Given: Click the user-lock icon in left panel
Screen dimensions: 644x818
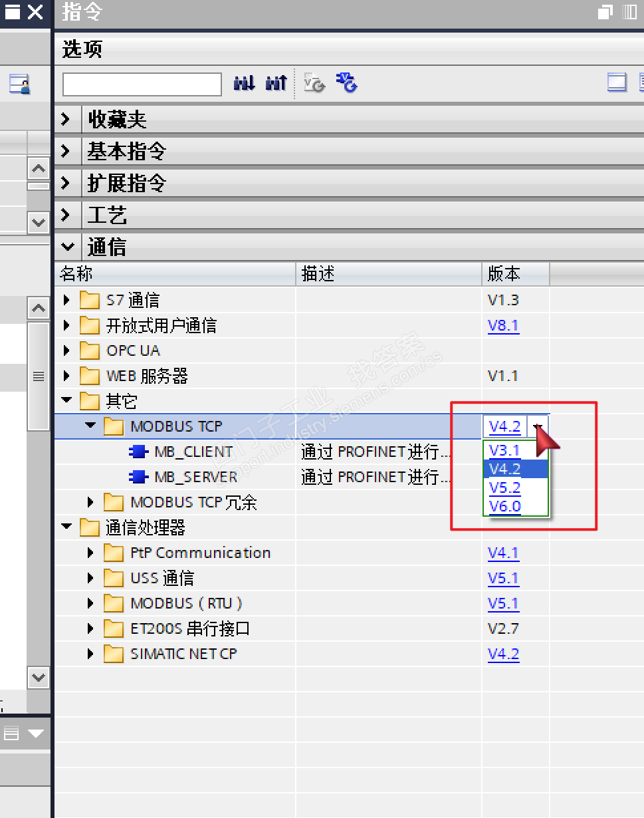Looking at the screenshot, I should point(19,84).
